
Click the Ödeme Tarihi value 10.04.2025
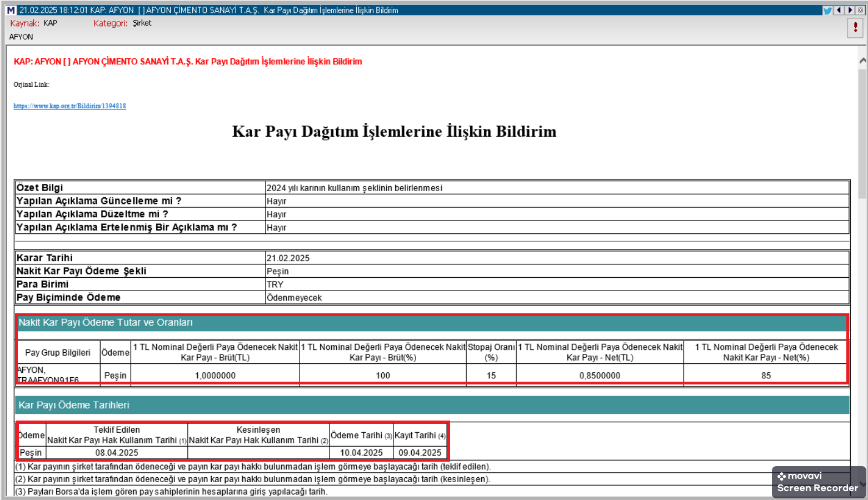361,453
